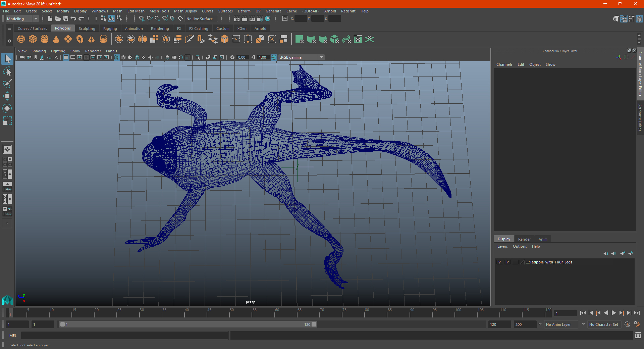Viewport: 644px width, 349px height.
Task: Open shelf options gear menu
Action: [9, 41]
